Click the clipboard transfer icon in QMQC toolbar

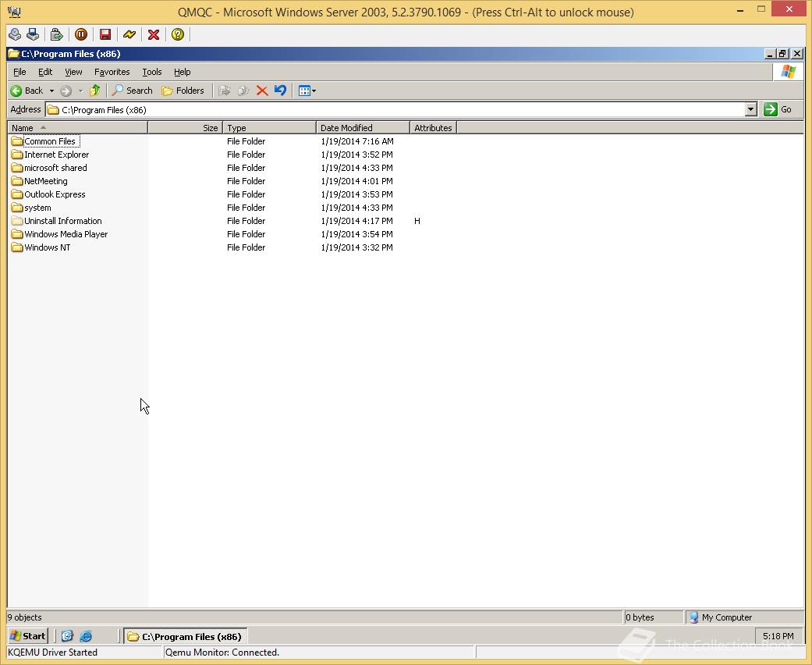(x=56, y=34)
